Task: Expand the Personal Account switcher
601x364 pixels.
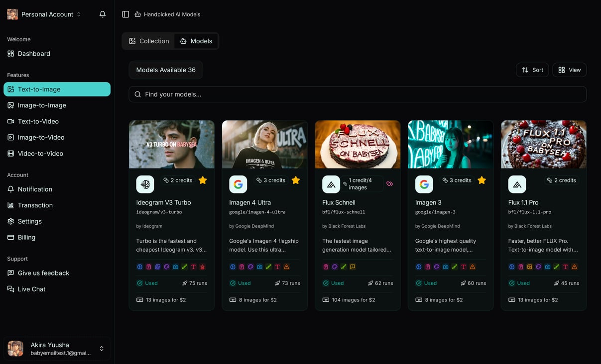Action: (x=44, y=14)
